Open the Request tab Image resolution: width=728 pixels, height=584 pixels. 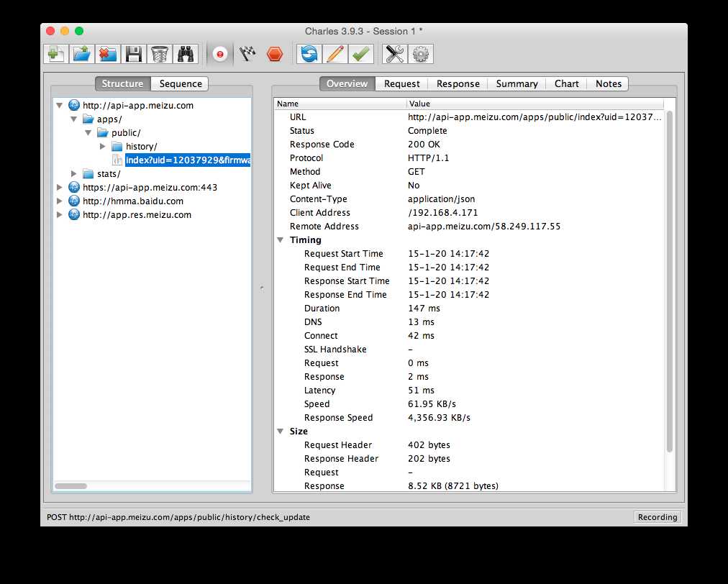pos(401,83)
